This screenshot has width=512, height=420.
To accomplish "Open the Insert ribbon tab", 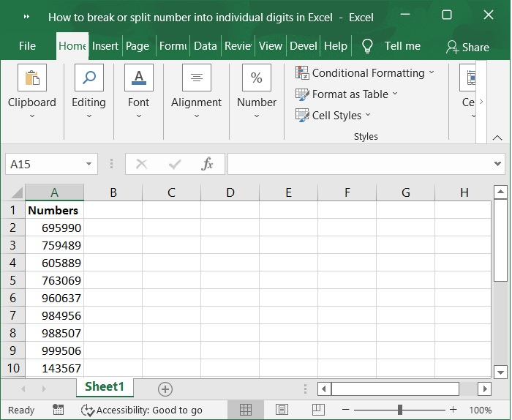I will pyautogui.click(x=105, y=46).
